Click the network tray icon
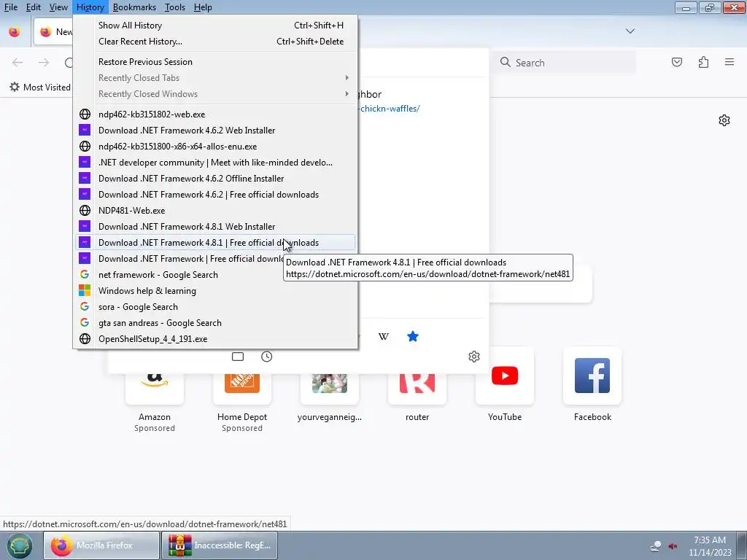The width and height of the screenshot is (747, 560). 656,546
